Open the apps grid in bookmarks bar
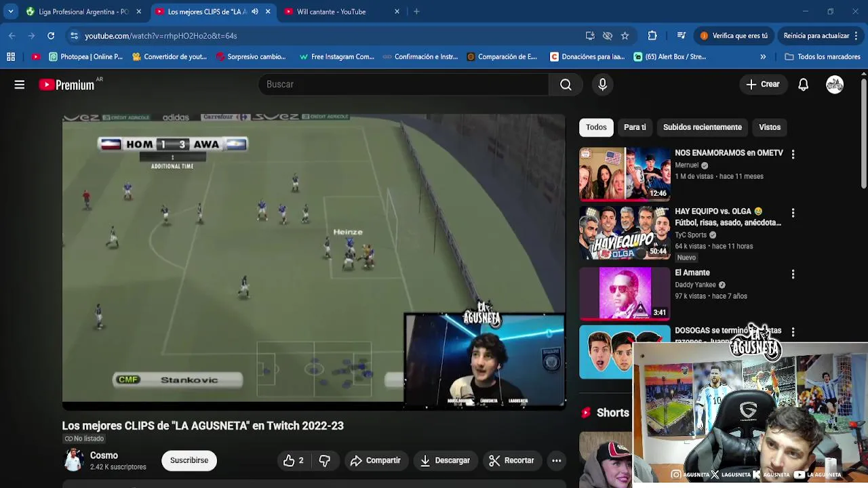This screenshot has height=488, width=868. (10, 57)
